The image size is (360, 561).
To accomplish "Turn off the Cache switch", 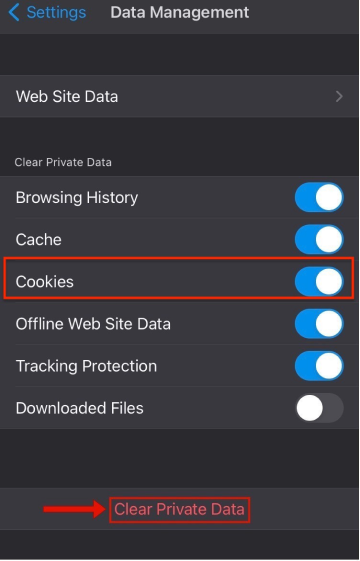I will coord(319,239).
